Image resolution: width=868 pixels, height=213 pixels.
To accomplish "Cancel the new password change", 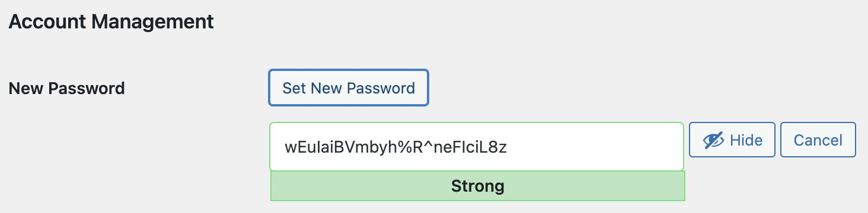I will pyautogui.click(x=818, y=140).
